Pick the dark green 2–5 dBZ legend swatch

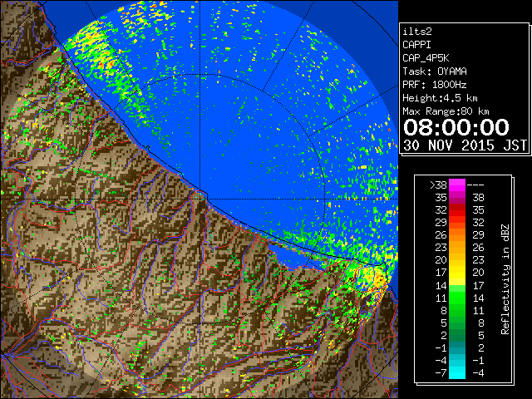(457, 335)
